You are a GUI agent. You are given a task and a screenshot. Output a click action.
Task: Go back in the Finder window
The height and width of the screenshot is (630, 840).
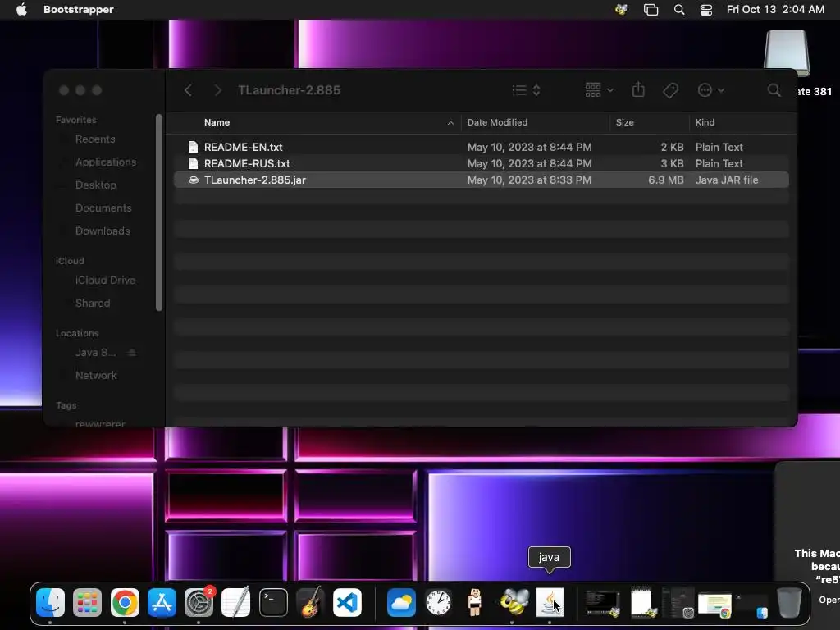188,90
